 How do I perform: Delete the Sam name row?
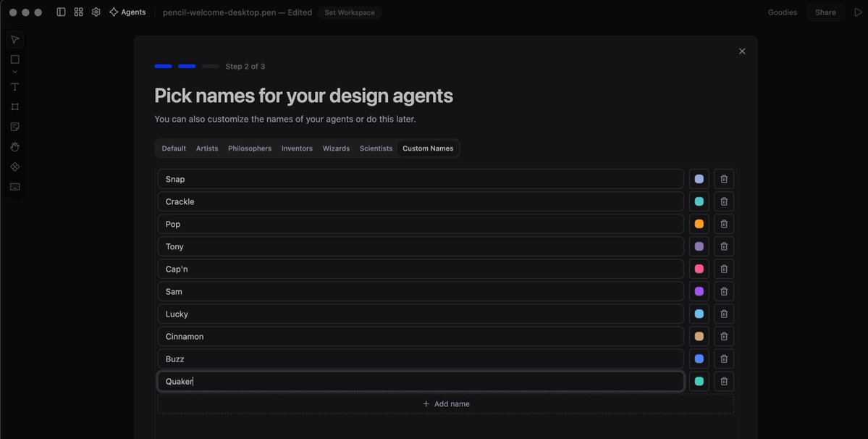tap(724, 291)
